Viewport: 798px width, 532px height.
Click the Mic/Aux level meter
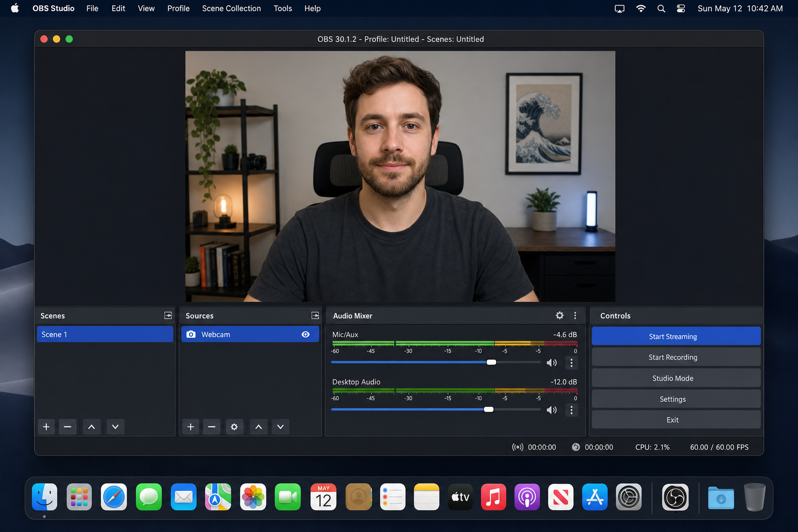click(x=455, y=343)
